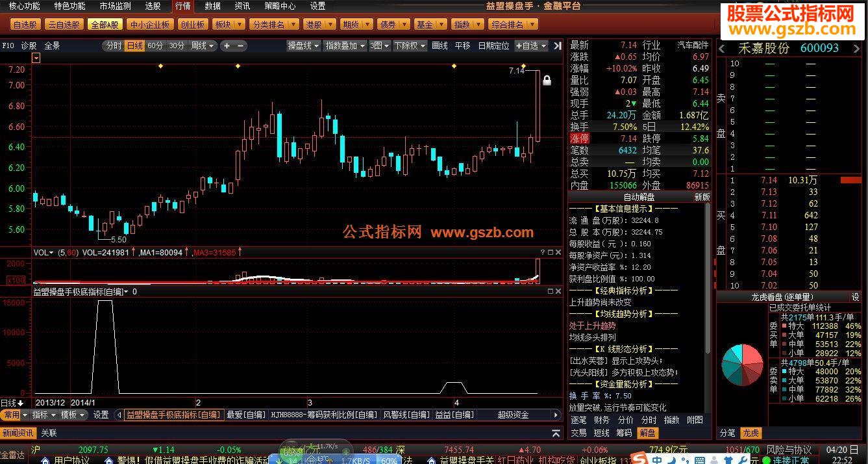
Task: Click the "−" zoom-out icon on the chart toolbar
Action: (x=241, y=45)
